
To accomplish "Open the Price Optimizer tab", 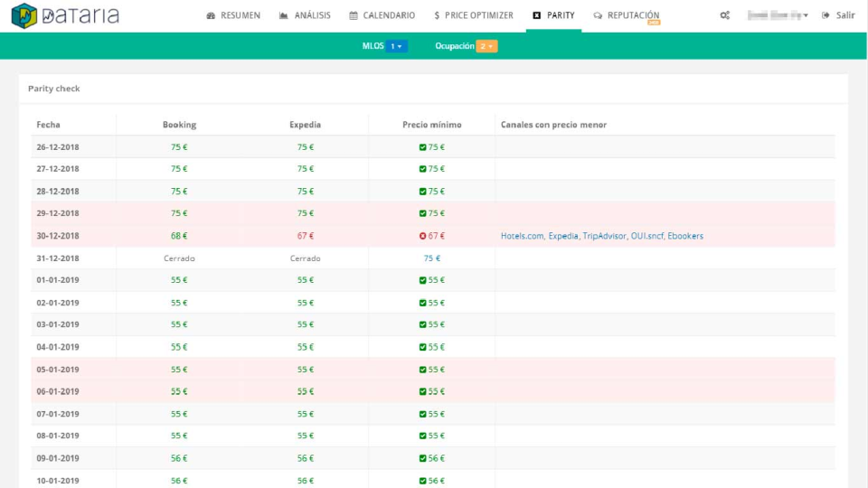I will pyautogui.click(x=474, y=15).
